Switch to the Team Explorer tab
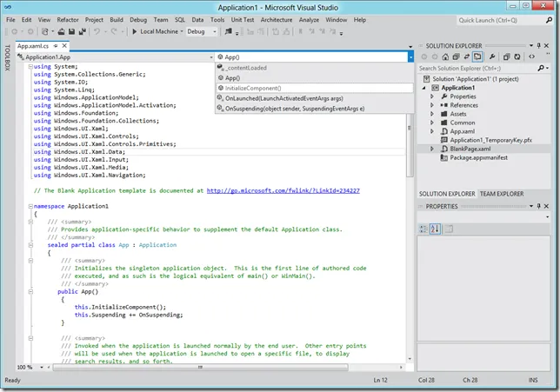This screenshot has width=560, height=392. [502, 194]
